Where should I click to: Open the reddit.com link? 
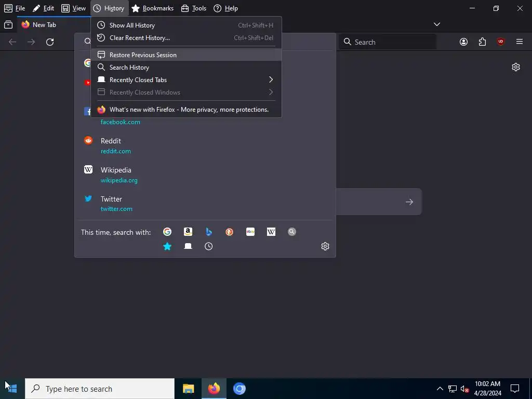[116, 151]
